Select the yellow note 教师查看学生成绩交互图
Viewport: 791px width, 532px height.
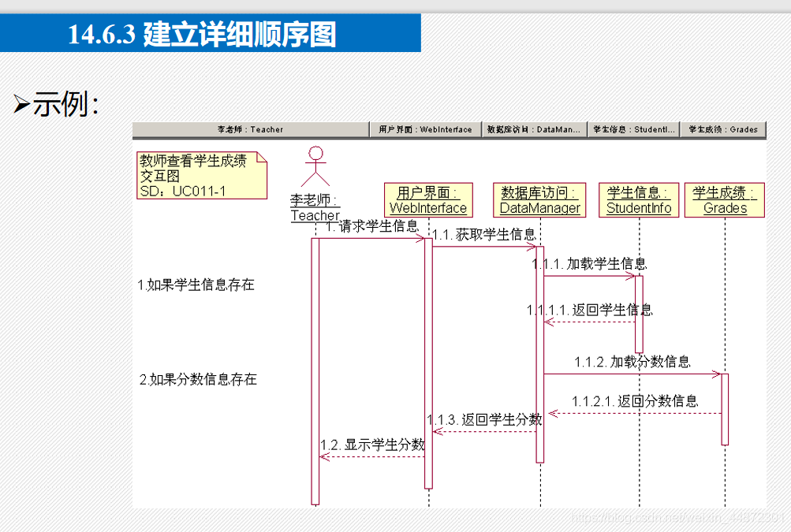[202, 176]
